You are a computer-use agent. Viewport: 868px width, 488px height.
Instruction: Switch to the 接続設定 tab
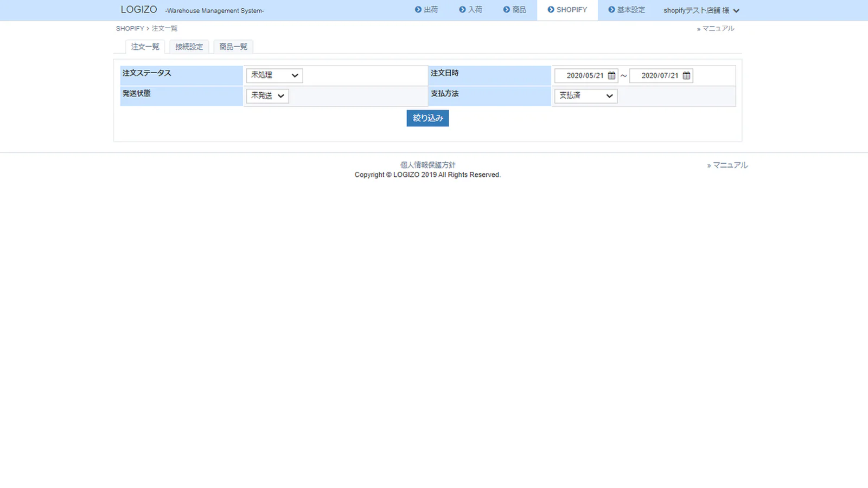pos(189,47)
